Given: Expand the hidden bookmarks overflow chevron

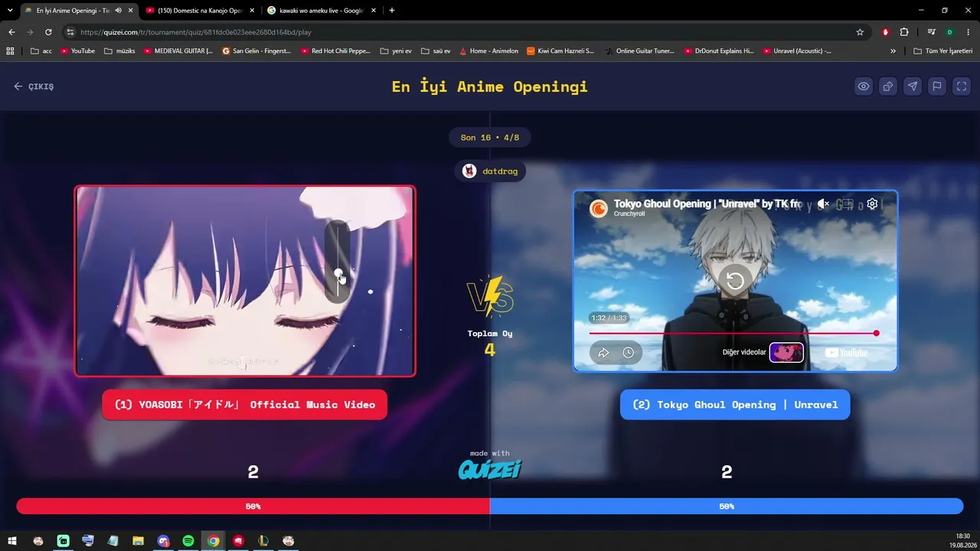Looking at the screenshot, I should (x=893, y=51).
